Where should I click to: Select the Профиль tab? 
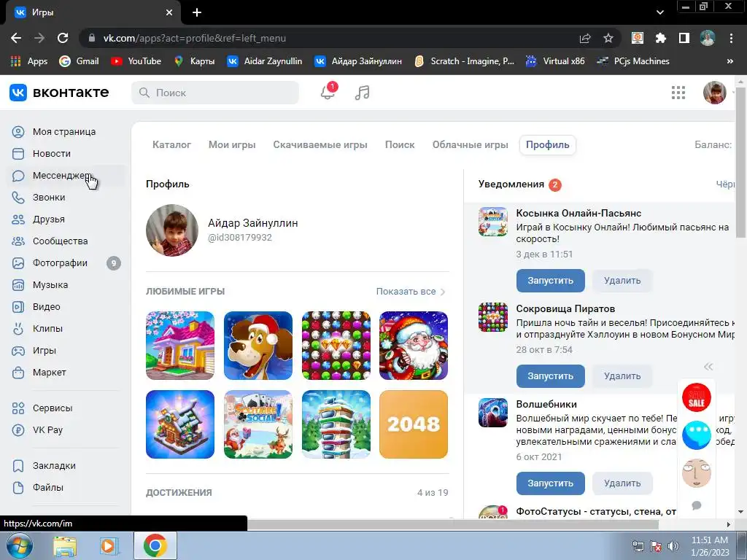tap(547, 145)
